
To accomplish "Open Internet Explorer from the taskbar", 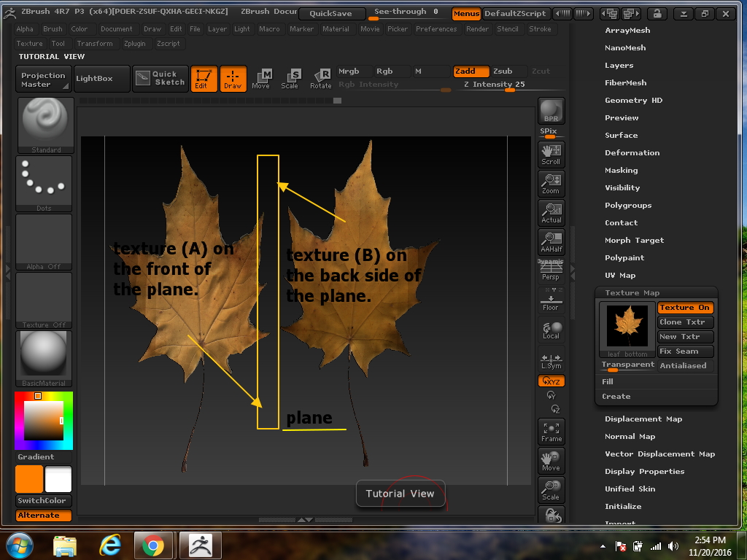I will tap(110, 545).
